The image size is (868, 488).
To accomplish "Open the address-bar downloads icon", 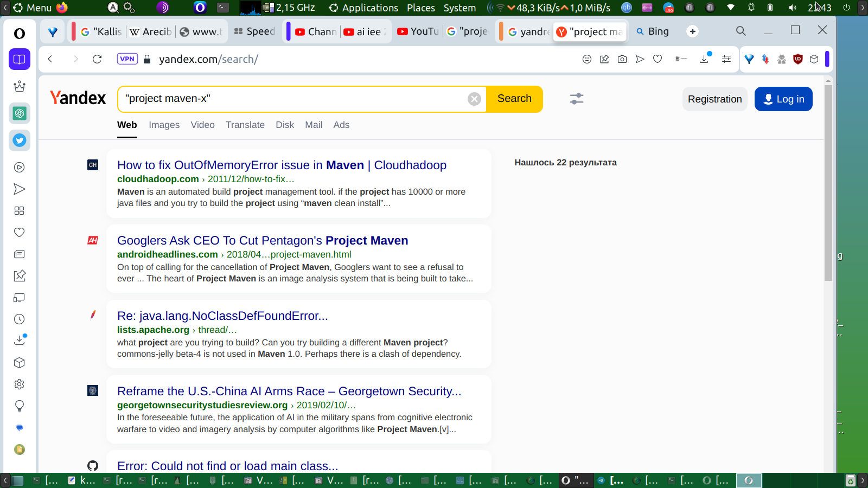I will pyautogui.click(x=705, y=59).
